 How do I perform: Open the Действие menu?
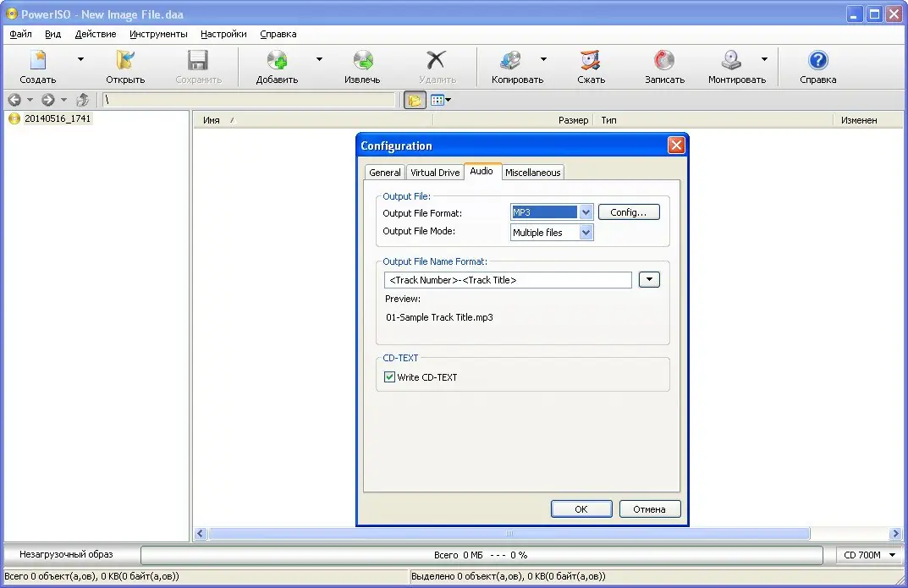click(96, 34)
